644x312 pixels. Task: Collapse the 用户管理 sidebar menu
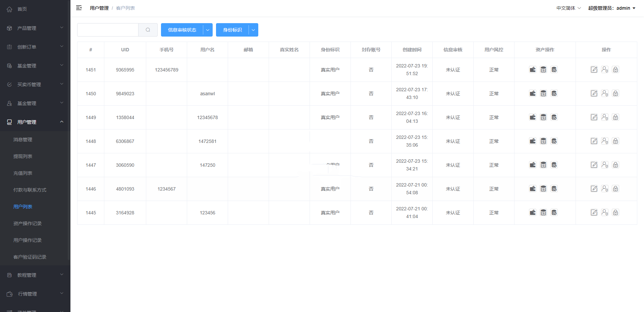point(35,122)
